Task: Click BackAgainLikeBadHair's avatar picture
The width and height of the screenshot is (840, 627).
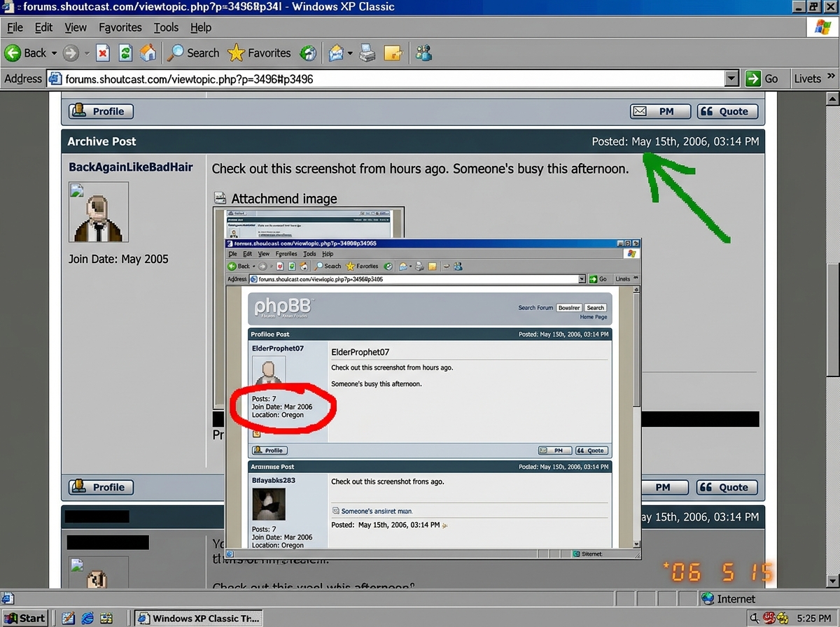Action: [x=99, y=212]
